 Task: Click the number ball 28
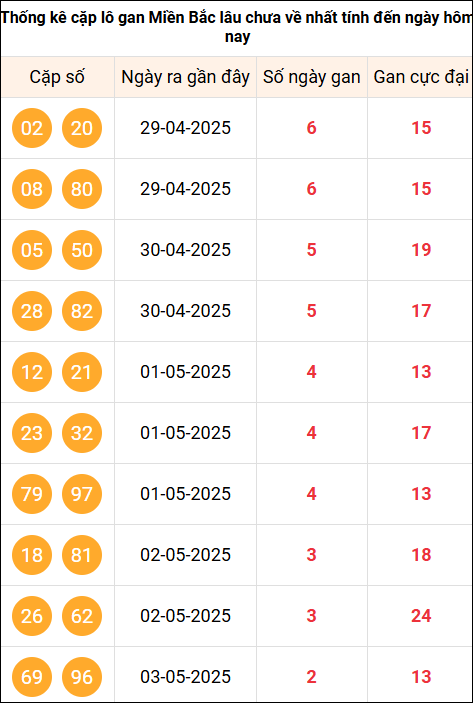32,311
